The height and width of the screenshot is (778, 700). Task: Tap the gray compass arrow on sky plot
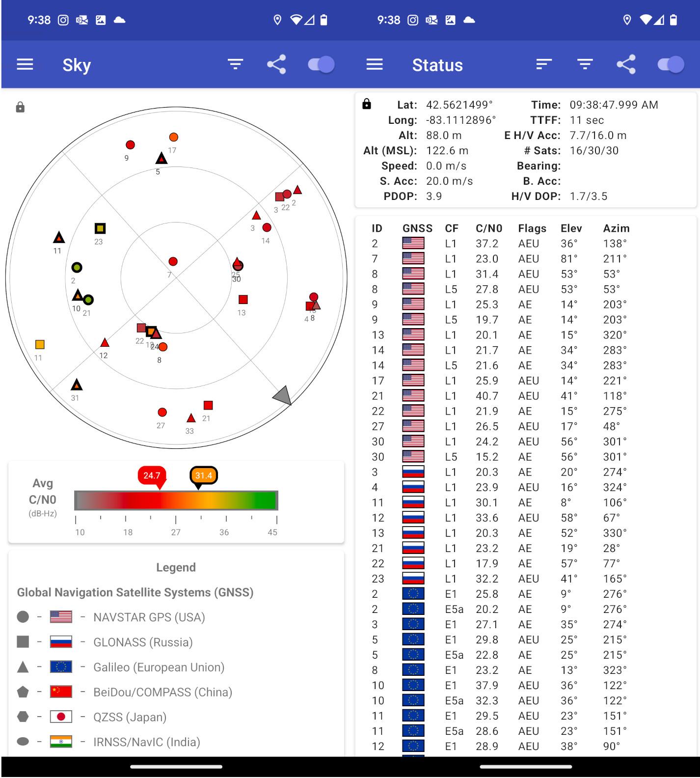point(283,395)
